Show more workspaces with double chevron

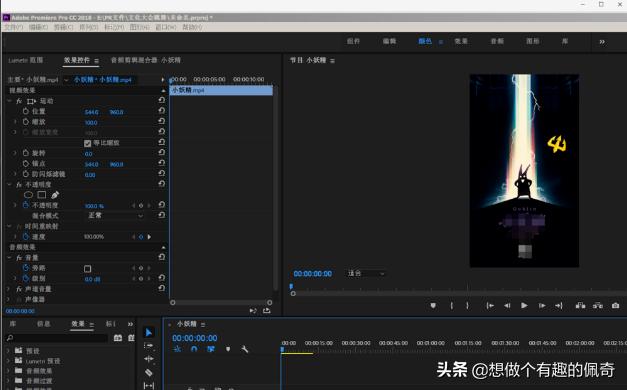pyautogui.click(x=602, y=42)
